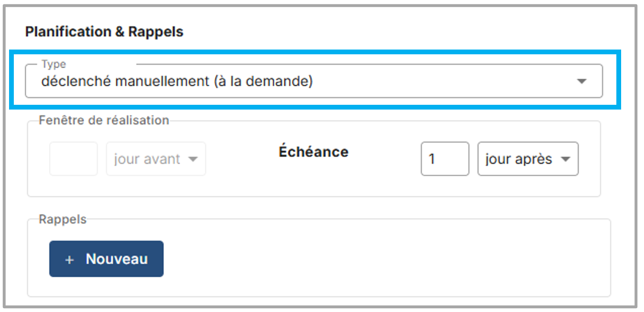The image size is (644, 312).
Task: Click empty space right of Nouveau button
Action: point(381,260)
